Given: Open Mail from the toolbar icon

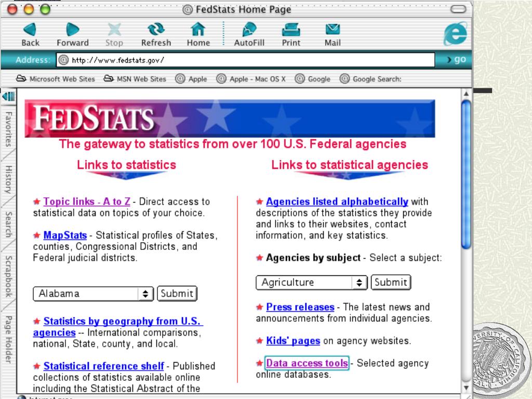Looking at the screenshot, I should tap(333, 30).
